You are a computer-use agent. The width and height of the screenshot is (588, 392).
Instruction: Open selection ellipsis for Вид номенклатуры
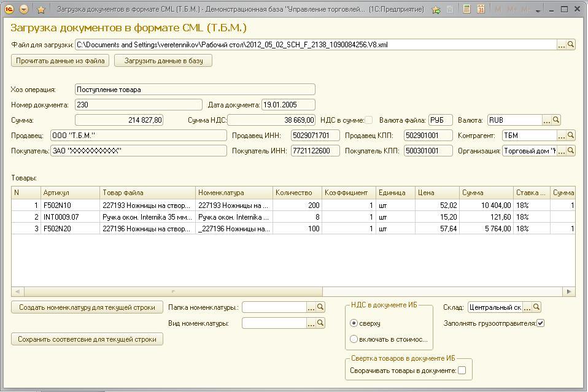[311, 323]
